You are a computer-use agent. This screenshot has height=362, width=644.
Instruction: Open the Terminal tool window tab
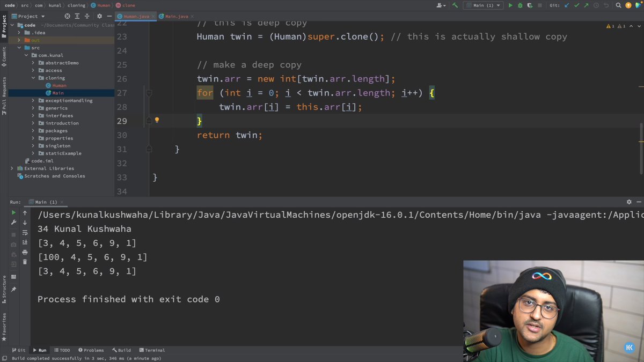[x=151, y=350]
